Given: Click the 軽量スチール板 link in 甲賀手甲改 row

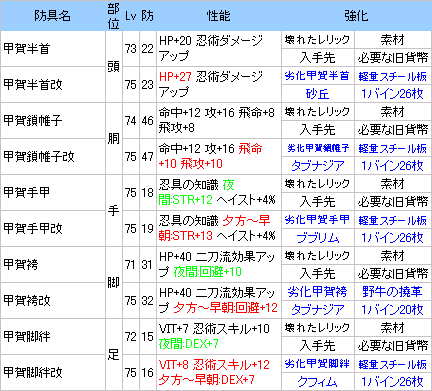Looking at the screenshot, I should [x=392, y=220].
